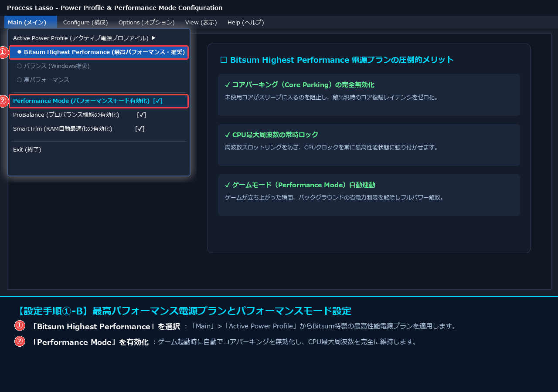Toggle Performance Mode (パフォーマンスモード有効化)

(99, 101)
